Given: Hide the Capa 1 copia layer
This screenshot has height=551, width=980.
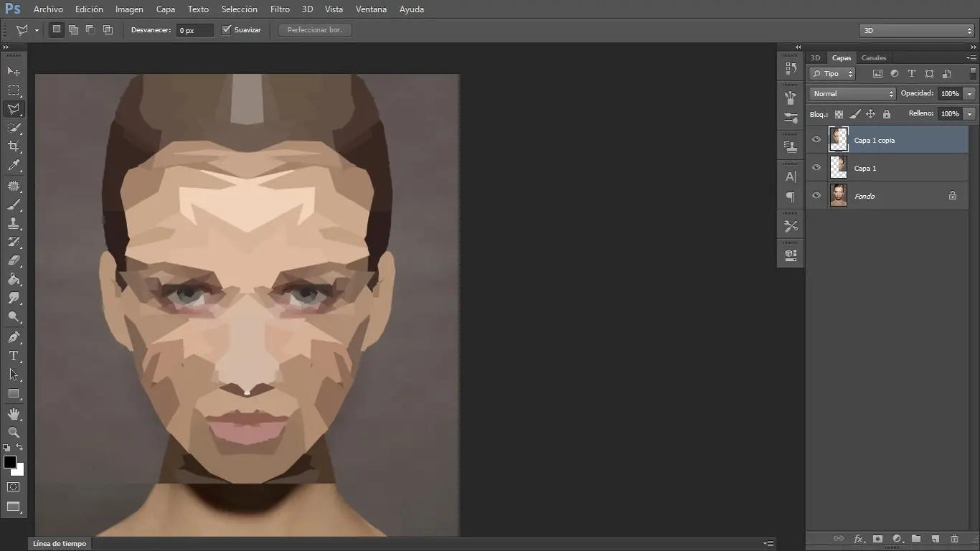Looking at the screenshot, I should coord(816,140).
